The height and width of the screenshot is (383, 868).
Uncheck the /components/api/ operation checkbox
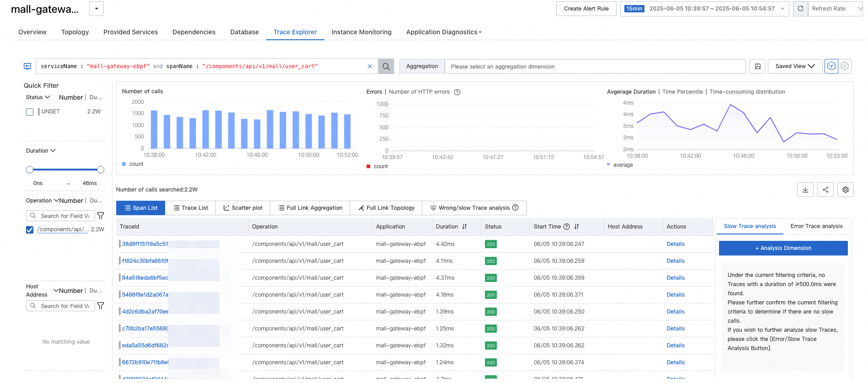tap(30, 230)
